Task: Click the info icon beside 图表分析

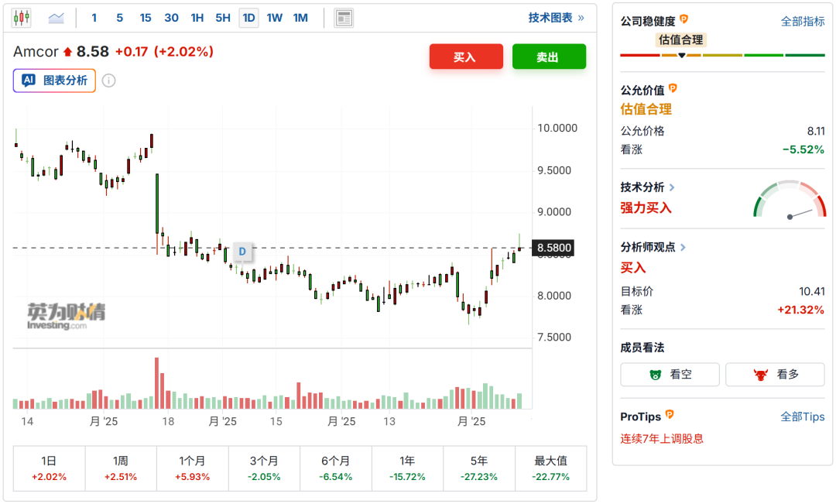Action: pos(109,81)
